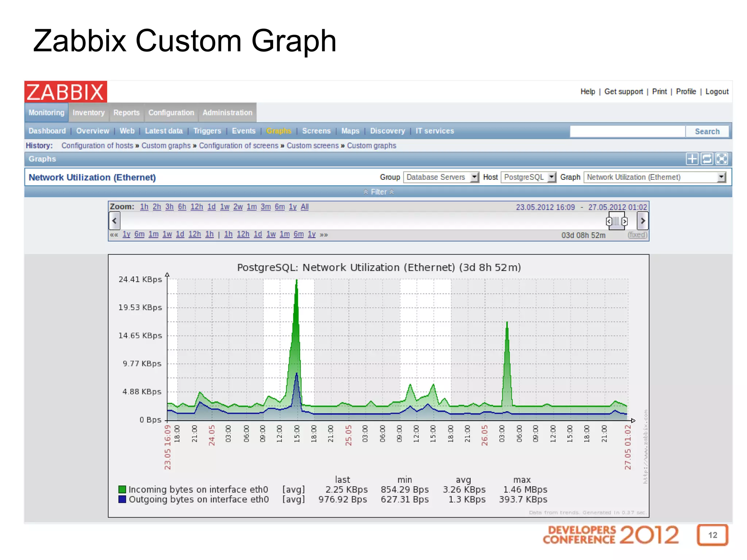Screen dimensions: 747x560
Task: Open the Group dropdown Database Servers
Action: tap(441, 177)
